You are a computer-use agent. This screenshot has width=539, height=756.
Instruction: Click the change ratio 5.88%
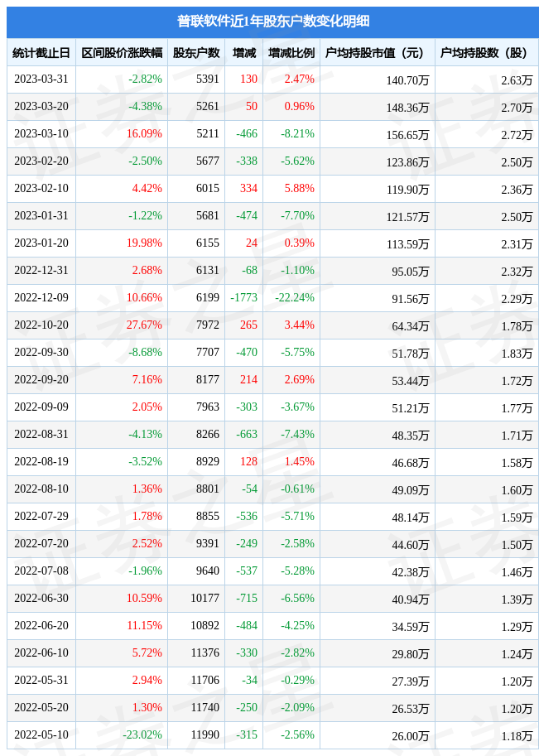300,189
